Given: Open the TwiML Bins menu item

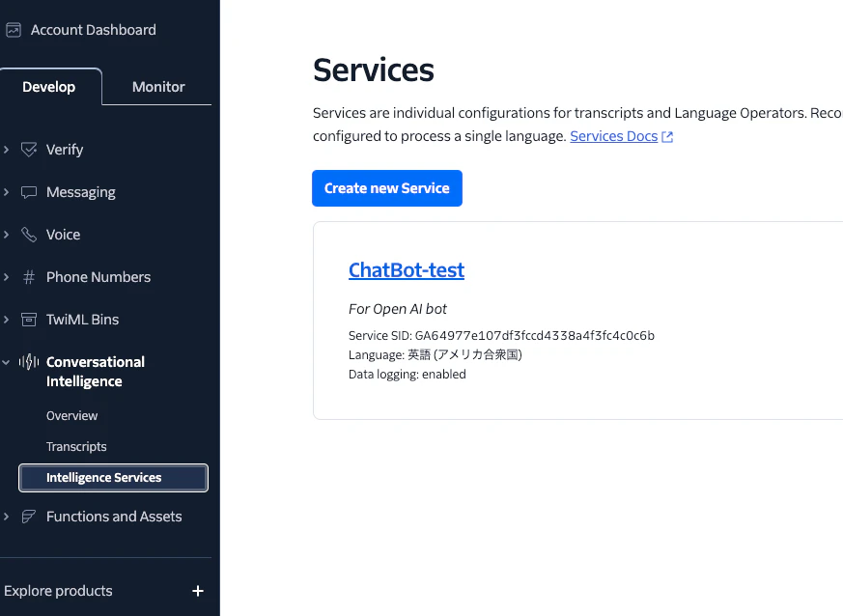Looking at the screenshot, I should (82, 320).
